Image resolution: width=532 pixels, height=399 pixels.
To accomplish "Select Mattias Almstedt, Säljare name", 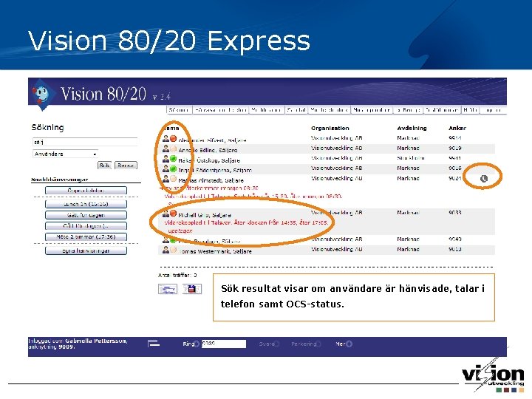I will pos(211,180).
